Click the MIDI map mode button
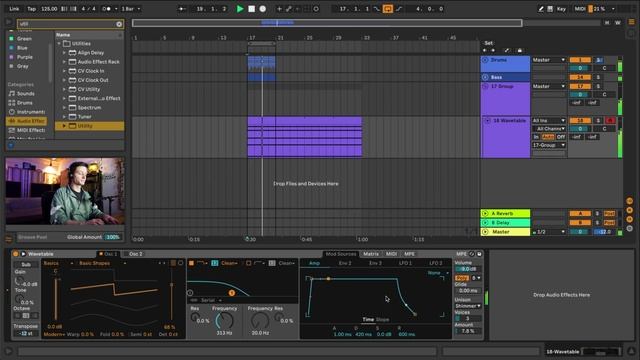Image resolution: width=640 pixels, height=360 pixels. tap(580, 9)
